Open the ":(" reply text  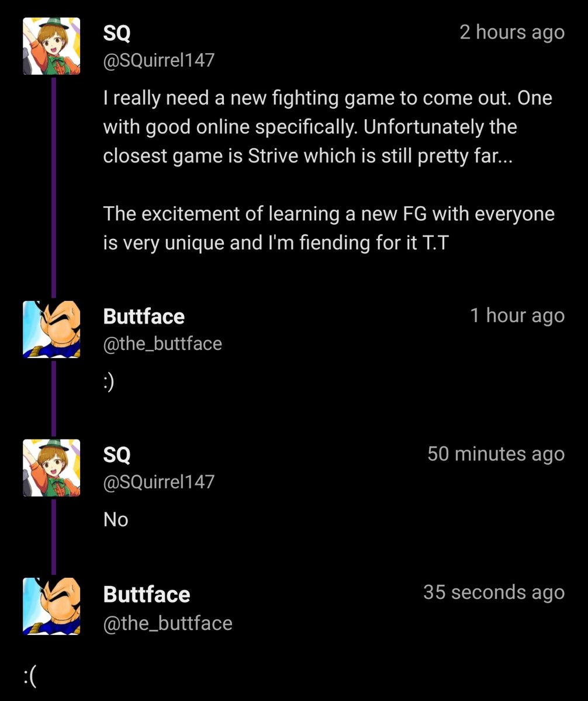30,678
